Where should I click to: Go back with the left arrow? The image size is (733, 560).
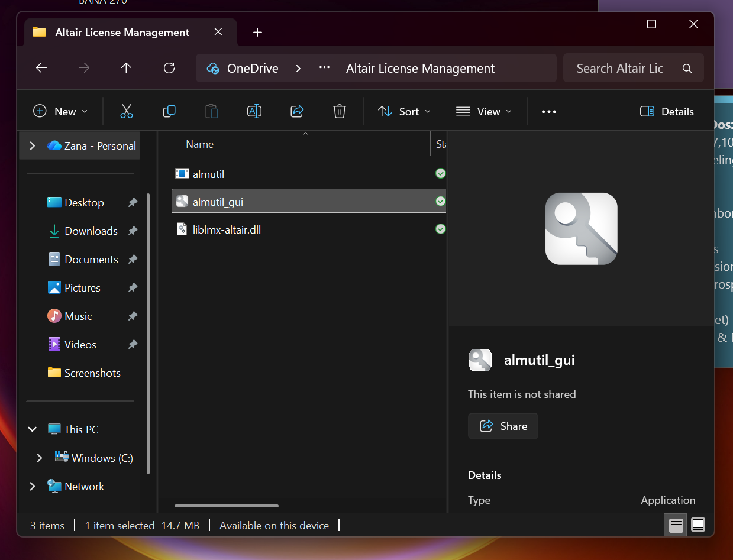click(41, 68)
